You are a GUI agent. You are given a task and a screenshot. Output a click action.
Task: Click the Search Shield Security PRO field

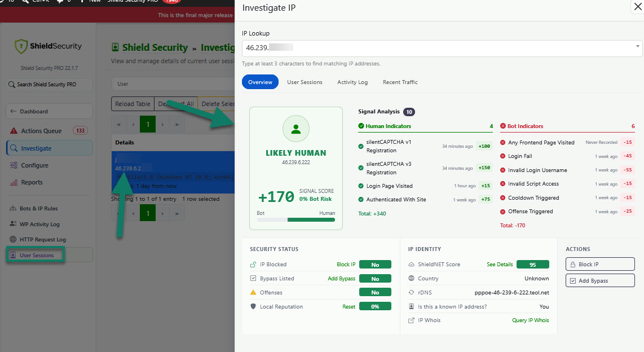coord(49,84)
